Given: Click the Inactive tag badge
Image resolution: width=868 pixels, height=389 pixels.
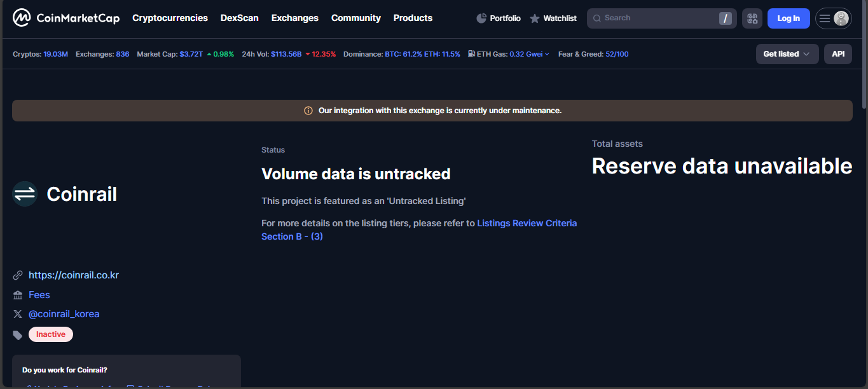Looking at the screenshot, I should (x=51, y=334).
